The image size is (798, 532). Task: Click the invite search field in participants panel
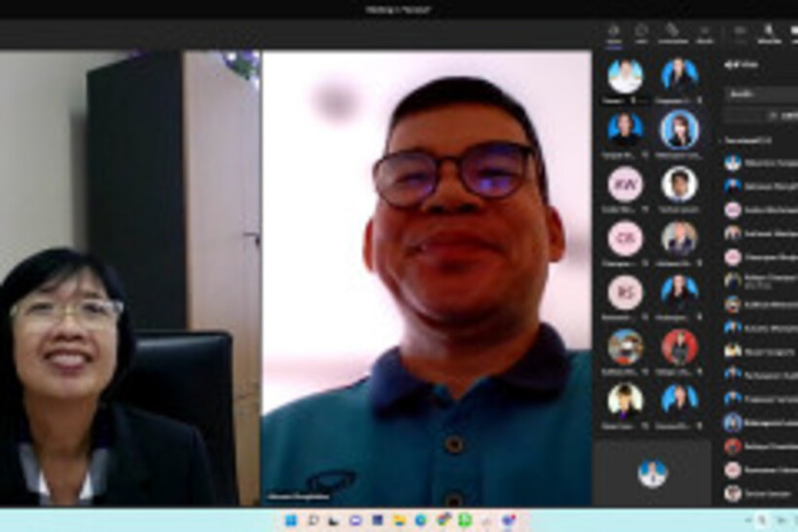click(x=762, y=94)
